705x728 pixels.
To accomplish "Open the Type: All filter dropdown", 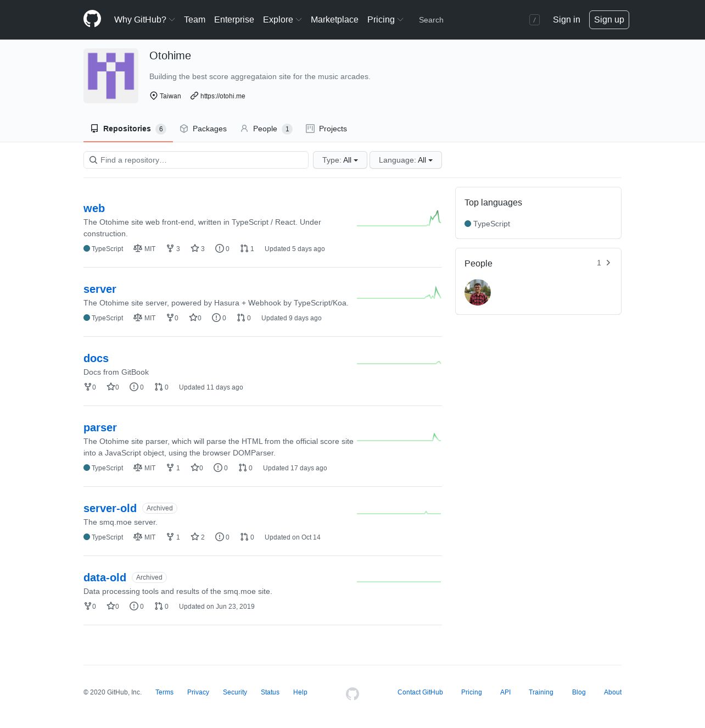I will 340,160.
